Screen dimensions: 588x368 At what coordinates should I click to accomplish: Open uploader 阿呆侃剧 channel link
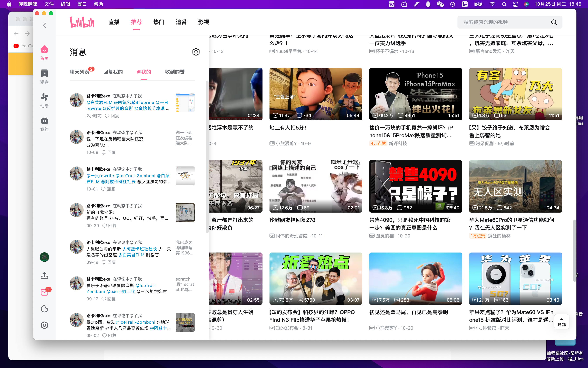click(485, 144)
